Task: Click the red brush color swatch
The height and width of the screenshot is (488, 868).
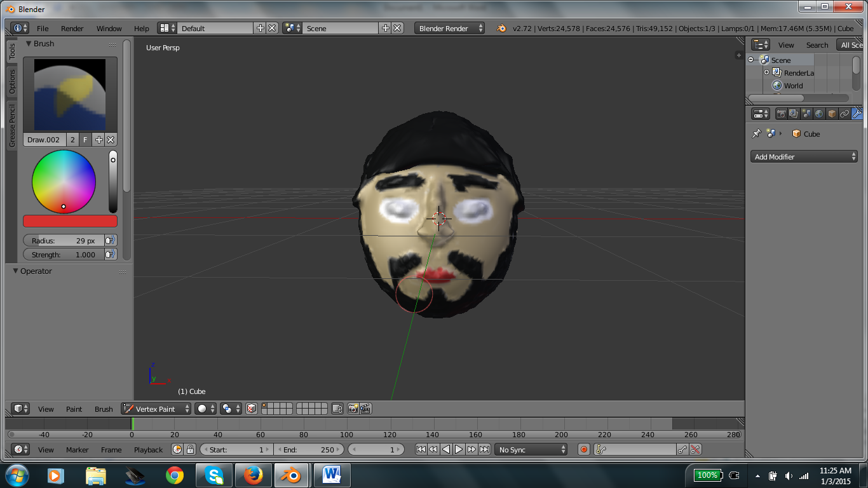Action: click(71, 221)
